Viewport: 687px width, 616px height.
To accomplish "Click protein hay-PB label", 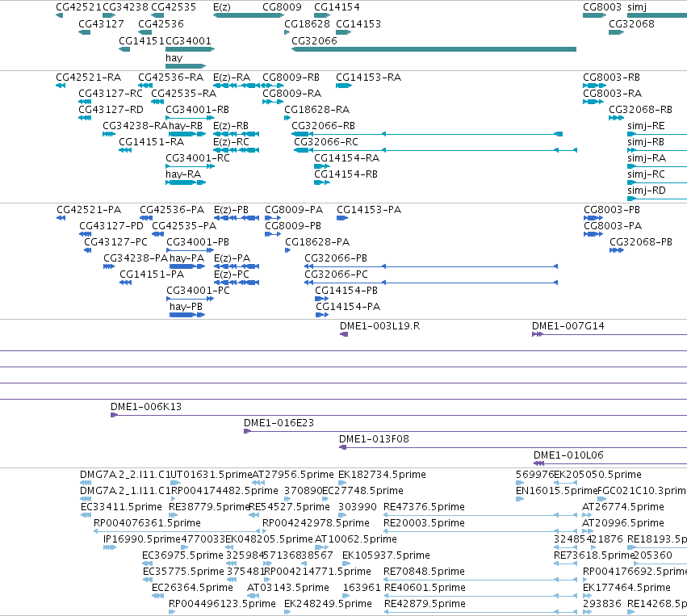I will pyautogui.click(x=186, y=306).
